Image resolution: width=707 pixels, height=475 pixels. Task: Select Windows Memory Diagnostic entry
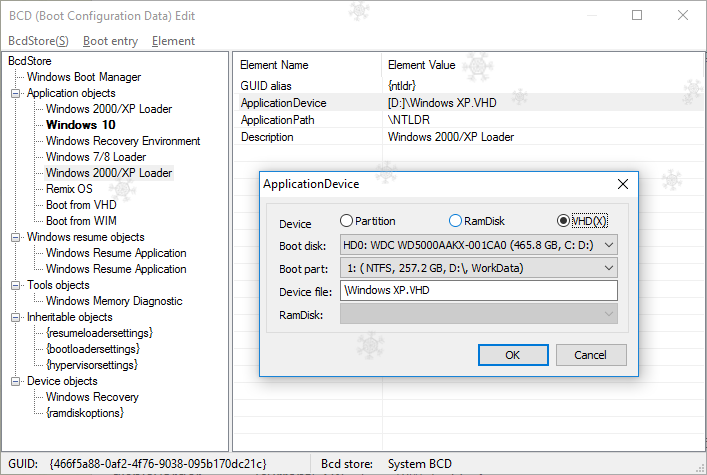114,301
